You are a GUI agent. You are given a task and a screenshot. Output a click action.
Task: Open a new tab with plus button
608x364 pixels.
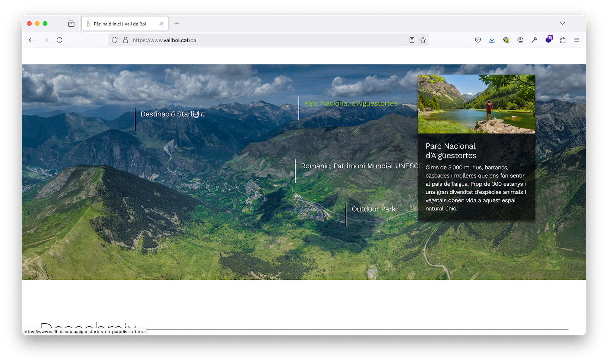177,24
